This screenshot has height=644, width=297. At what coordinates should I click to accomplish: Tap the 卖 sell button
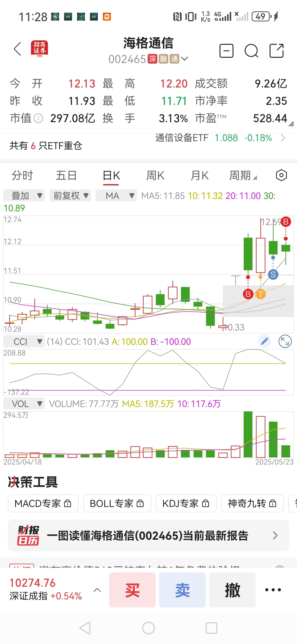[182, 590]
